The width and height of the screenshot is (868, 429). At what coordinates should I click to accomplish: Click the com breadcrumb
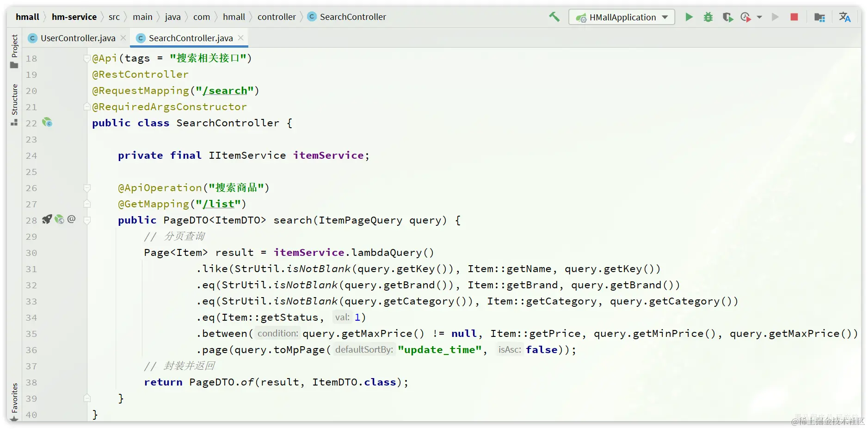click(x=202, y=17)
